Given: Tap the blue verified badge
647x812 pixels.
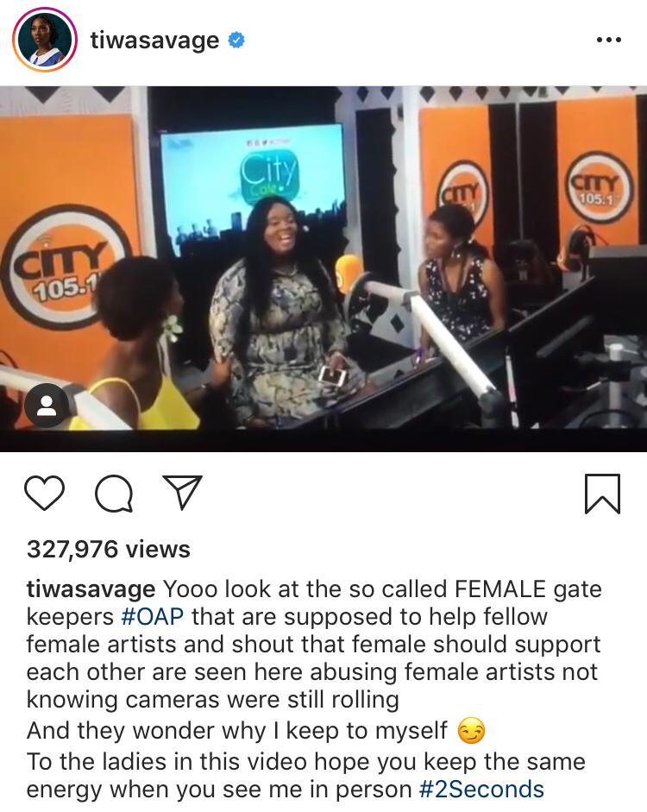Looking at the screenshot, I should [x=236, y=40].
